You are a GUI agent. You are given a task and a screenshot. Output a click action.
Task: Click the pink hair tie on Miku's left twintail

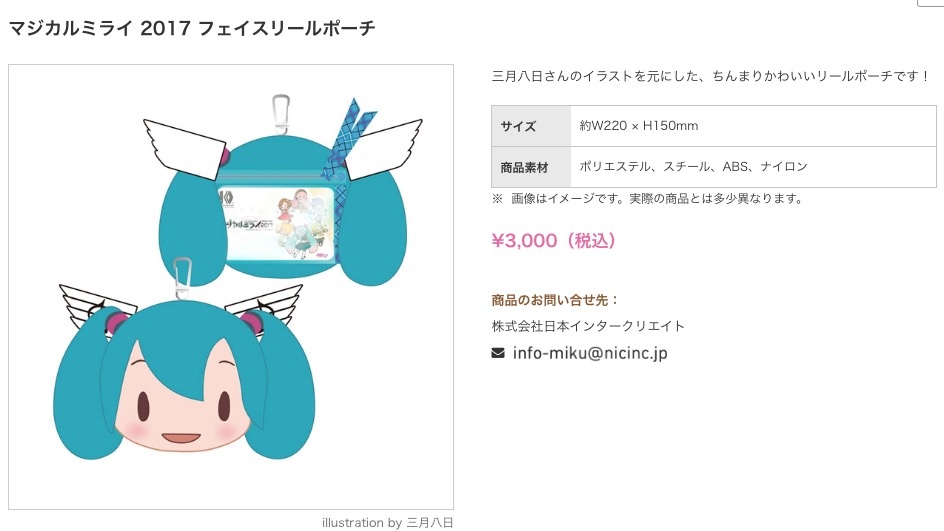click(116, 322)
